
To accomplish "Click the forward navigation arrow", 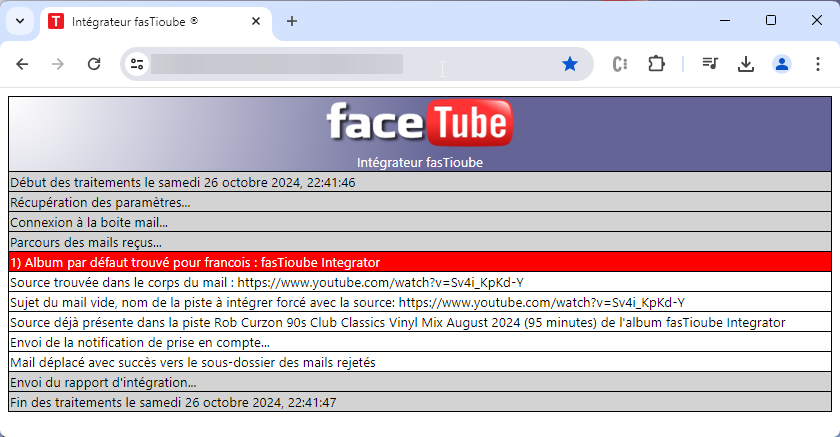I will (58, 64).
